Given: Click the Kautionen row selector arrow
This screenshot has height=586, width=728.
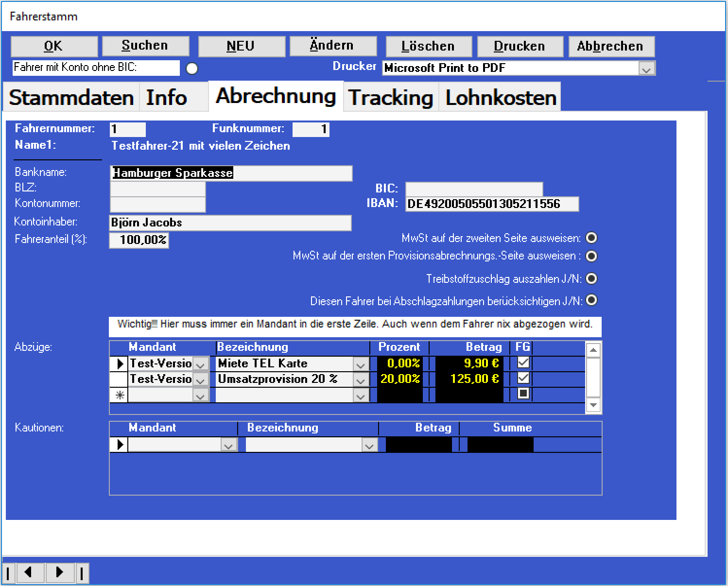Looking at the screenshot, I should click(119, 445).
